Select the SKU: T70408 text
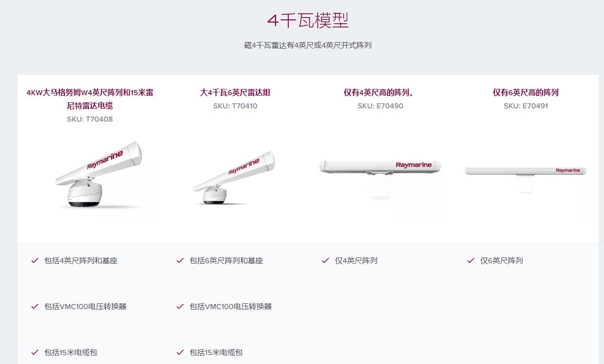The image size is (604, 364). [90, 119]
